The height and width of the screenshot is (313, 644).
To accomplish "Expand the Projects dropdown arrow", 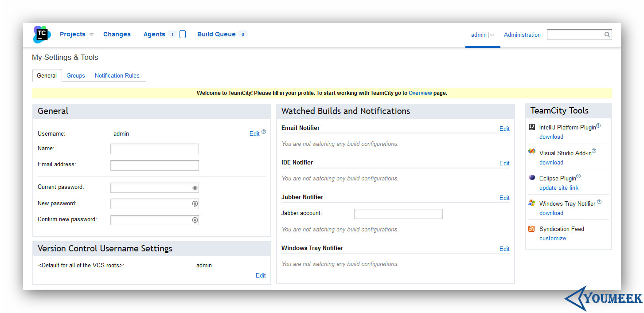I will click(x=91, y=35).
